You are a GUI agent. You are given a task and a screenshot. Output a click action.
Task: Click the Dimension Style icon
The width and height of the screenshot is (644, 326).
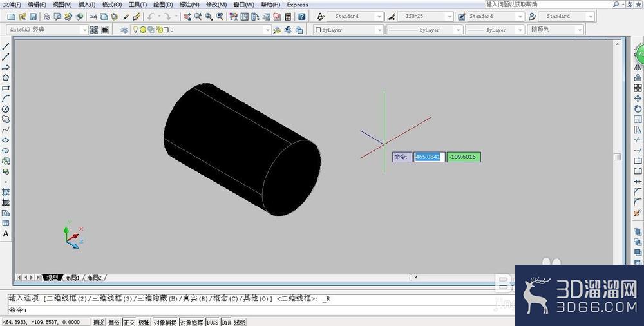pos(392,17)
